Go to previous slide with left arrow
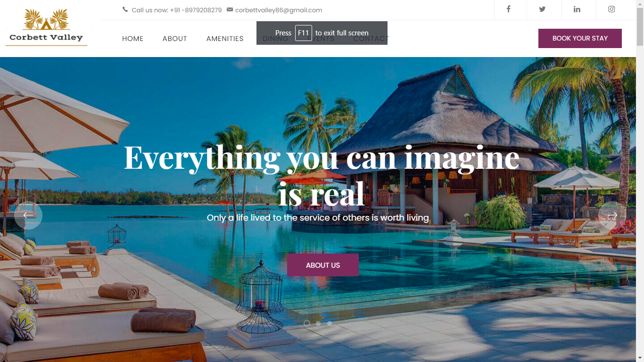Viewport: 644px width, 362px height. (28, 215)
